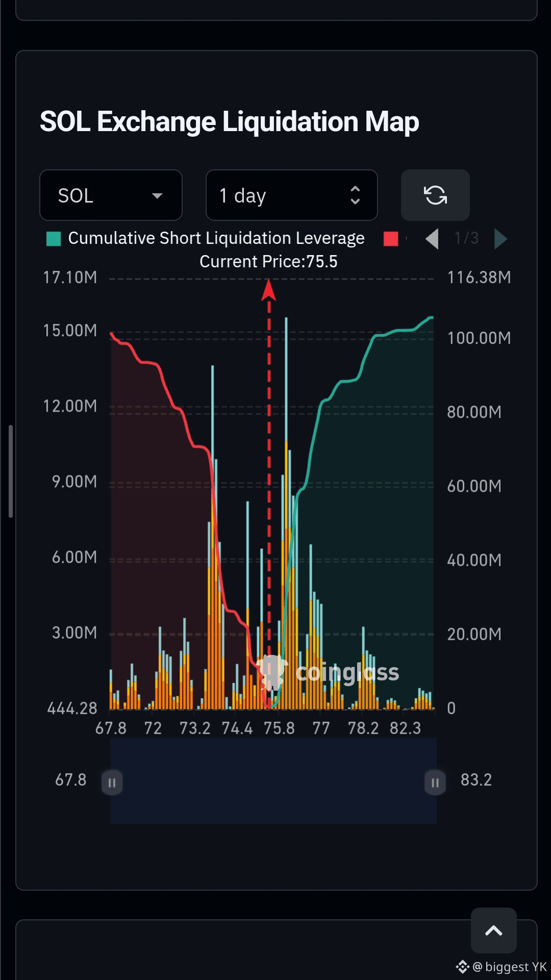
Task: Click the 78.2 x-axis price label
Action: point(363,728)
